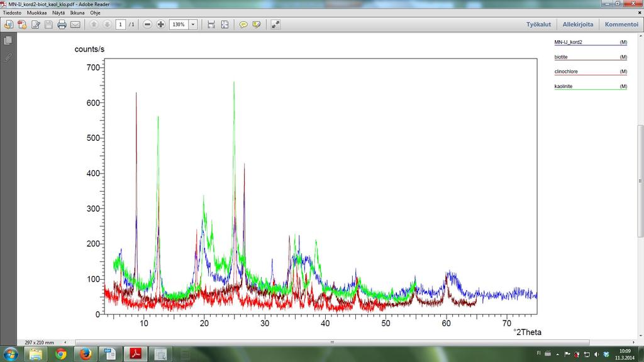644x362 pixels.
Task: Open the Muokkaa menu
Action: [36, 13]
